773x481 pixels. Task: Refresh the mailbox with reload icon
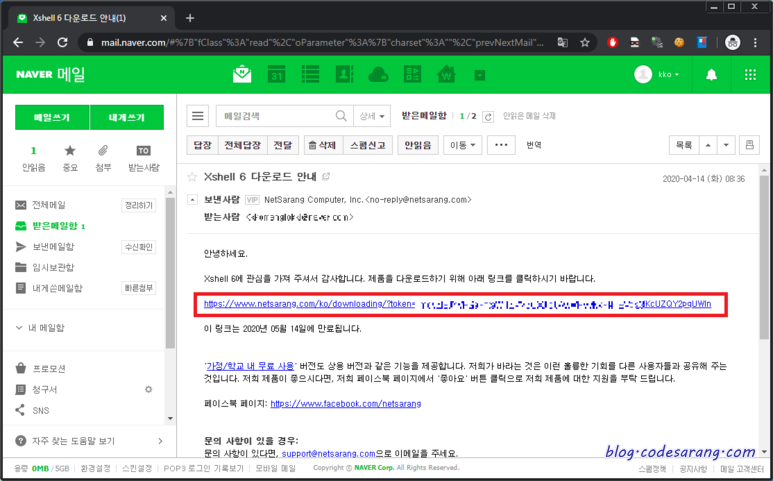pyautogui.click(x=488, y=117)
